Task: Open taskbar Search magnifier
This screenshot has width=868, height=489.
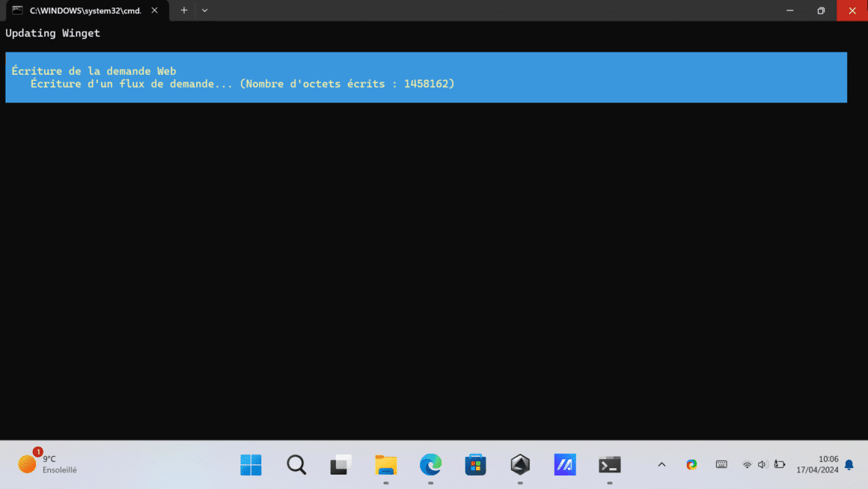Action: tap(296, 464)
